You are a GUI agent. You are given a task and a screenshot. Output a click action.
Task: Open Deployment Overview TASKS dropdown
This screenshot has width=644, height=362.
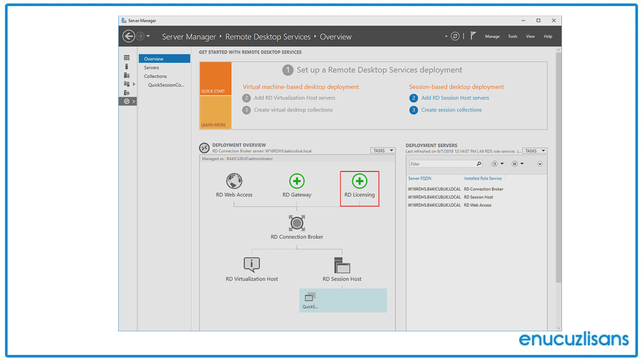pyautogui.click(x=383, y=150)
